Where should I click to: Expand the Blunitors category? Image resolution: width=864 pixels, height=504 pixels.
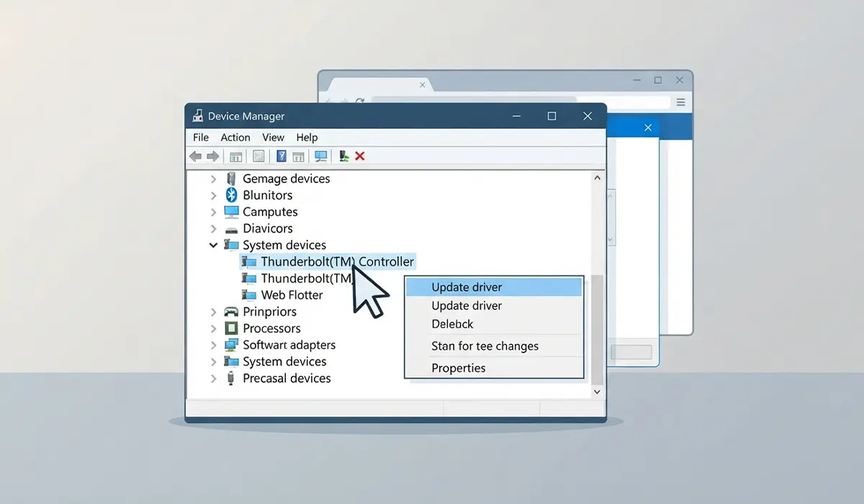(214, 195)
